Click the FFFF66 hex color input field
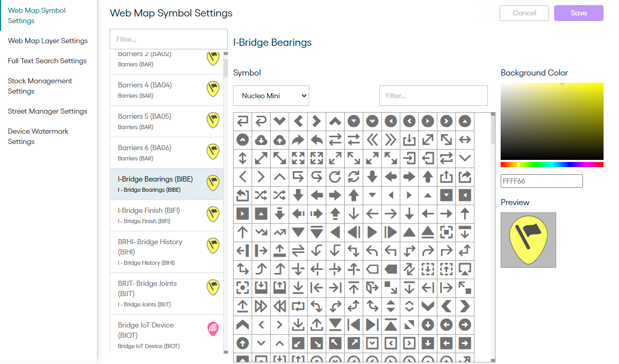 tap(541, 180)
